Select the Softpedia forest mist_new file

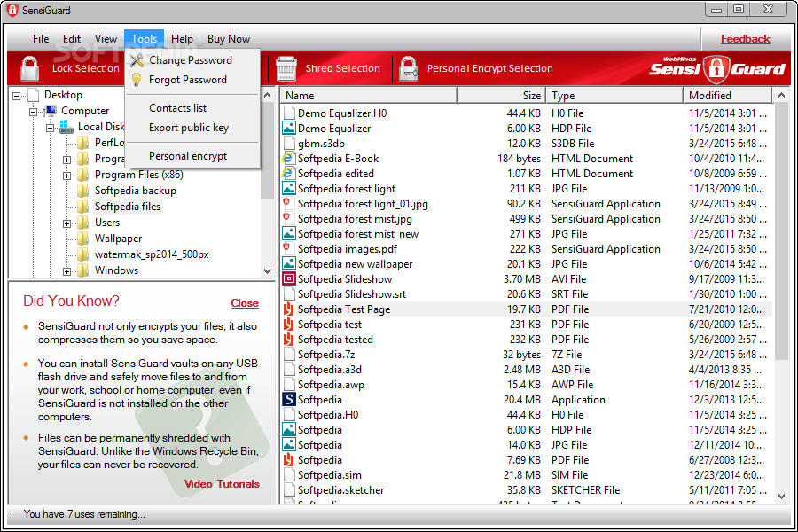pyautogui.click(x=525, y=234)
